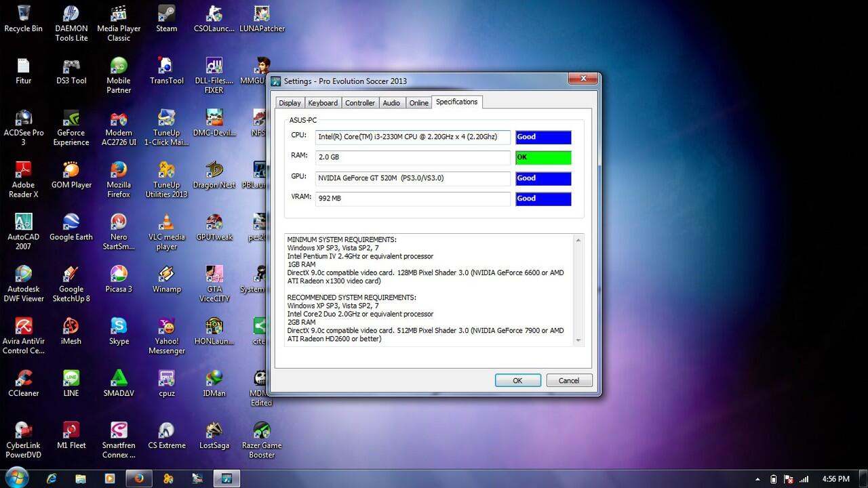868x488 pixels.
Task: Click the TransTool desktop icon
Action: [166, 71]
